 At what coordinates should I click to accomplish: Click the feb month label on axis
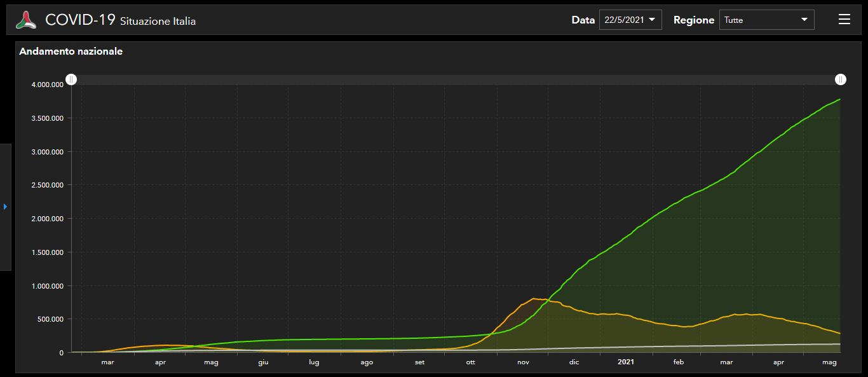[x=679, y=362]
